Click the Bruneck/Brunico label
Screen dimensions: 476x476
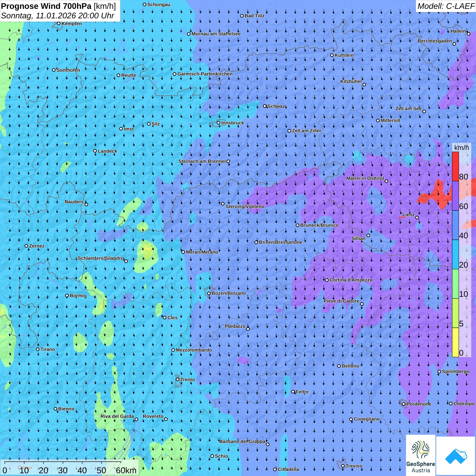point(319,225)
